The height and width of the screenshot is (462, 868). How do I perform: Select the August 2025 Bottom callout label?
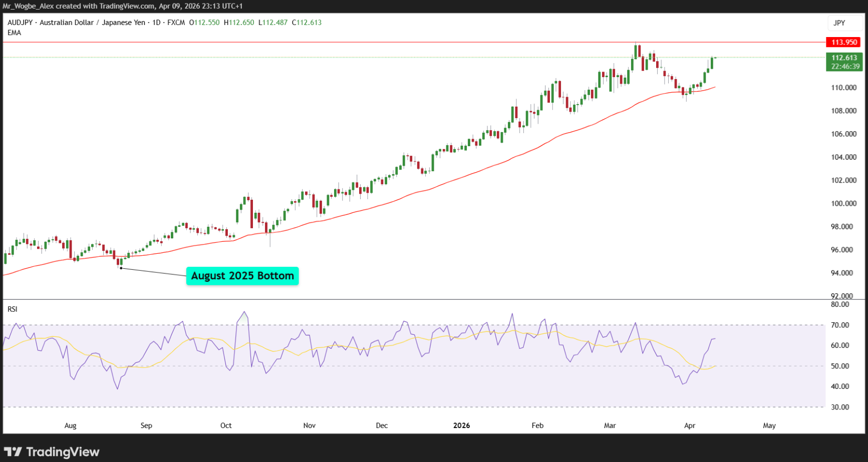click(242, 276)
